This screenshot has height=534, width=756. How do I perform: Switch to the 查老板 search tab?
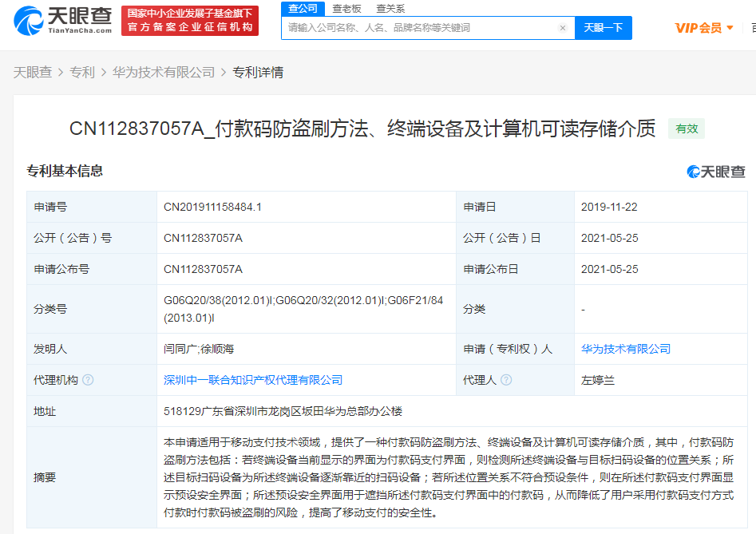coord(349,9)
